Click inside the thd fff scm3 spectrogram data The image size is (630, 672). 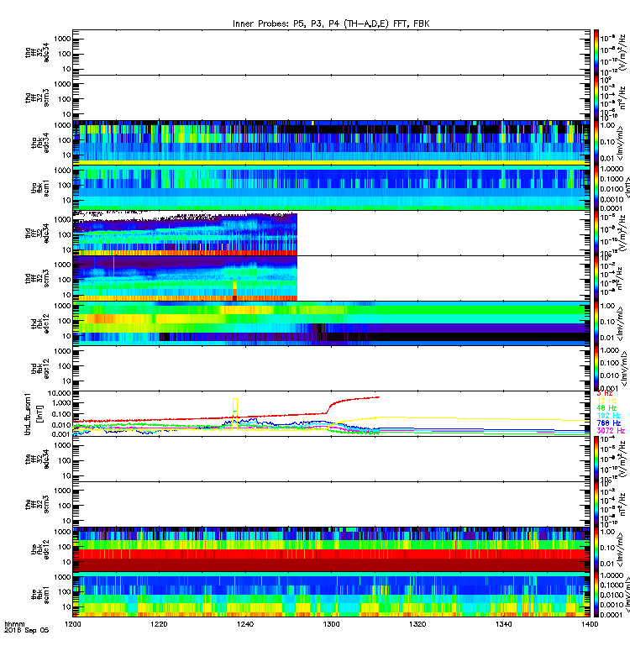(x=185, y=279)
